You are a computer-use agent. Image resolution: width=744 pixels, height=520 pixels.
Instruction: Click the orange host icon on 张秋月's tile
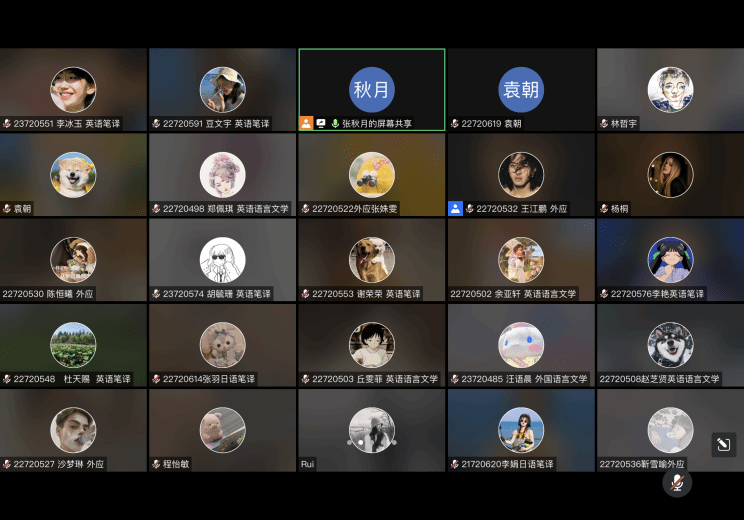(307, 124)
